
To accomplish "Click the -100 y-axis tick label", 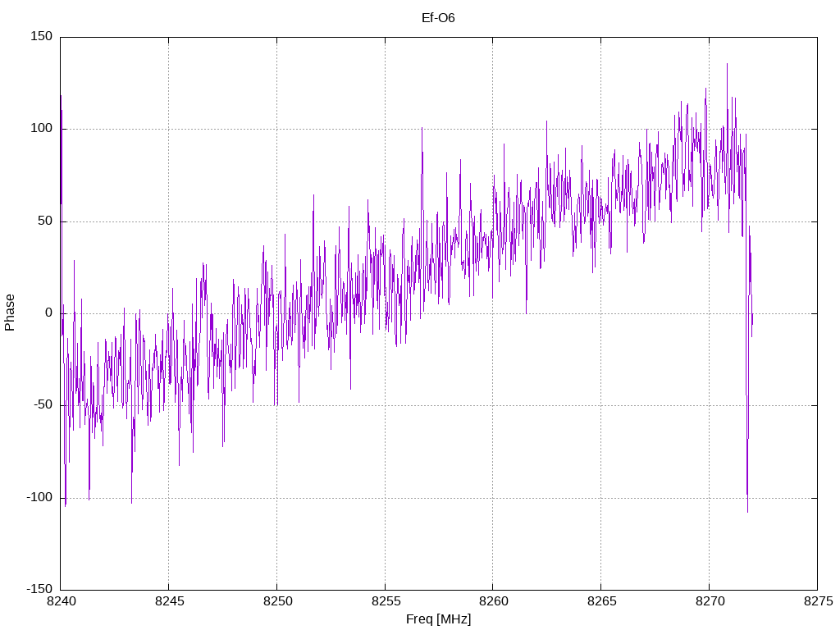I will pos(39,497).
